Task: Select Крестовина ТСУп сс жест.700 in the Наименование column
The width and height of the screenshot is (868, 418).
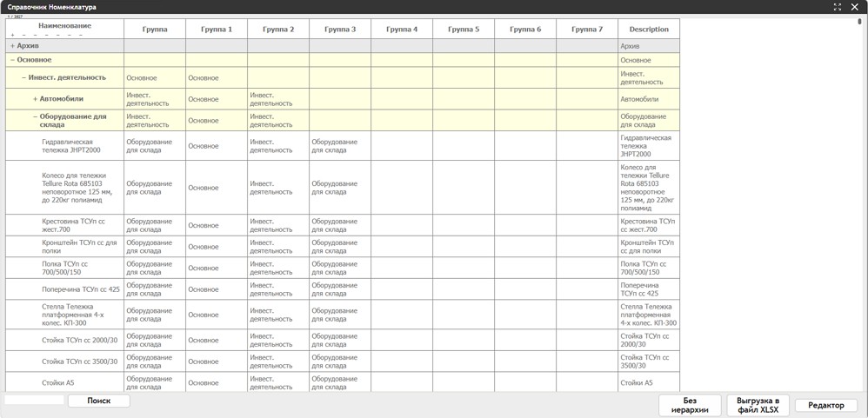Action: click(64, 226)
